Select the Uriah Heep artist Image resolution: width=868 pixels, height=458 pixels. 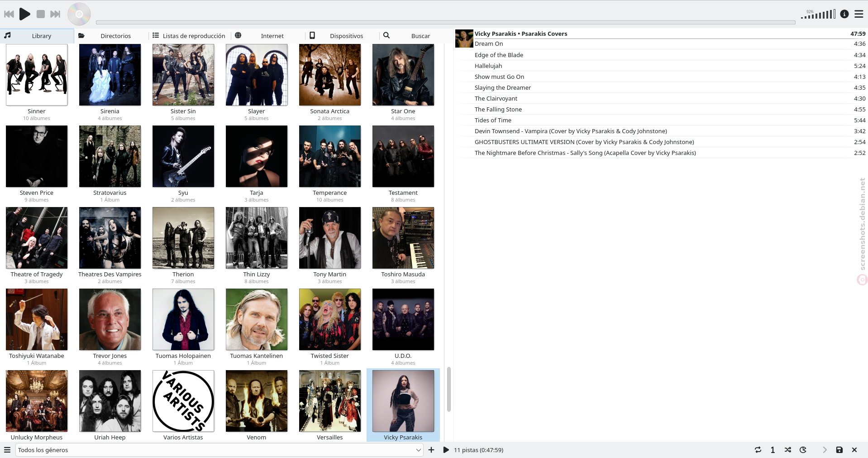tap(110, 401)
